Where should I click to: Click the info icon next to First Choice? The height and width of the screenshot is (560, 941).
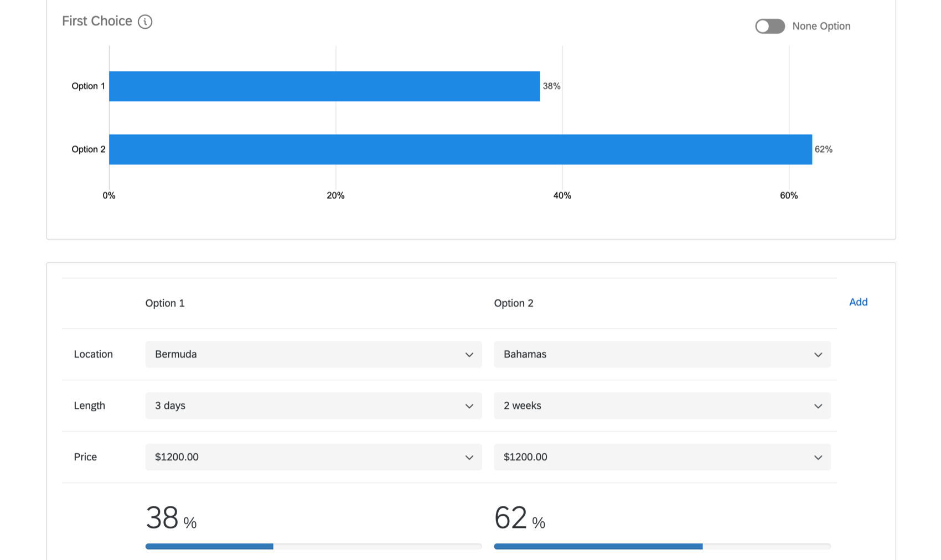coord(145,22)
